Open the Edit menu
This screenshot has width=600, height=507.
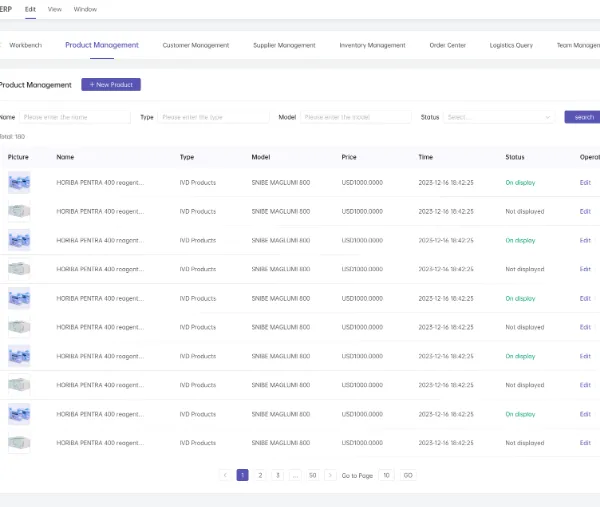tap(30, 9)
